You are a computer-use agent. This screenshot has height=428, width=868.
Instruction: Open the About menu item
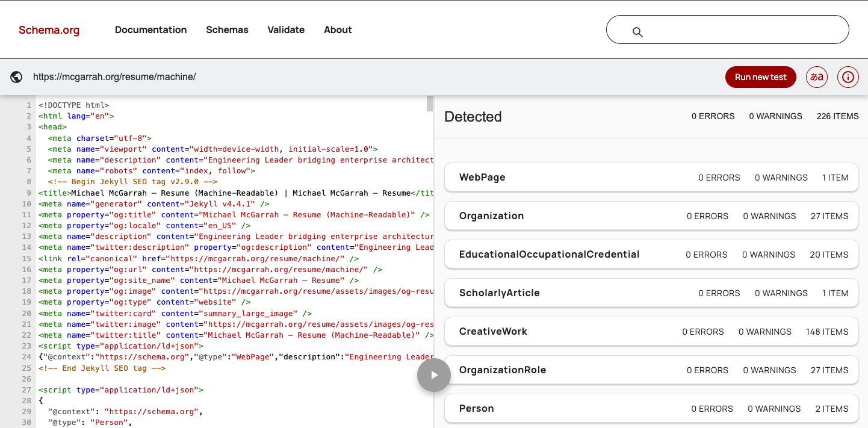coord(338,29)
